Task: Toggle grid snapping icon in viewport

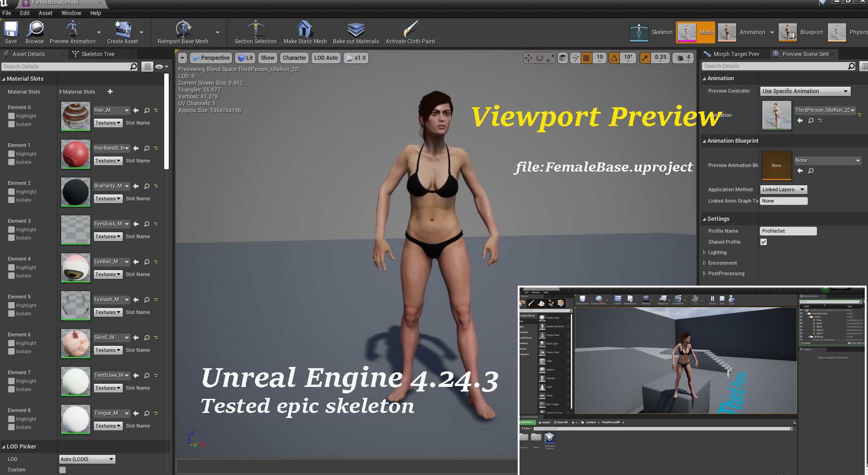Action: [x=587, y=58]
